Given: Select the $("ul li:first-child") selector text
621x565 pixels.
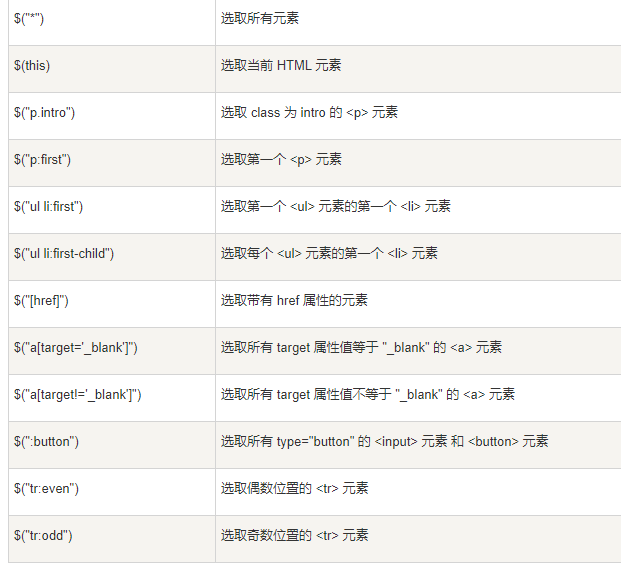Looking at the screenshot, I should click(64, 253).
